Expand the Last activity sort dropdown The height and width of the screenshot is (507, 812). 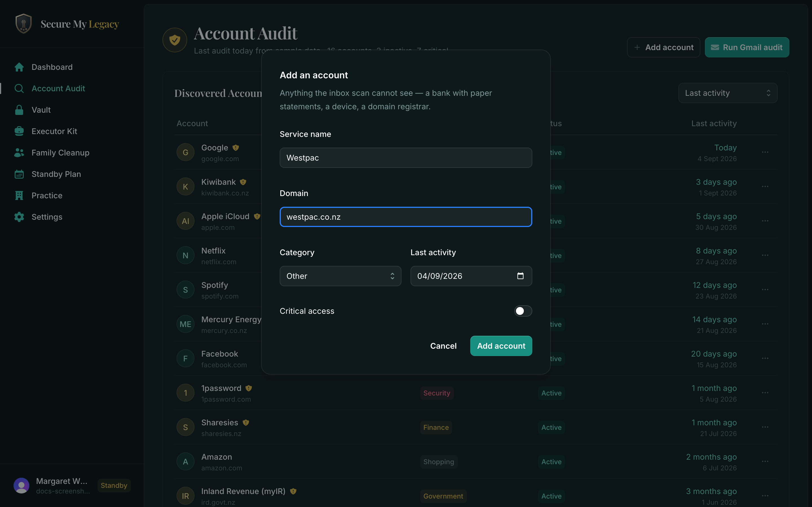tap(728, 93)
